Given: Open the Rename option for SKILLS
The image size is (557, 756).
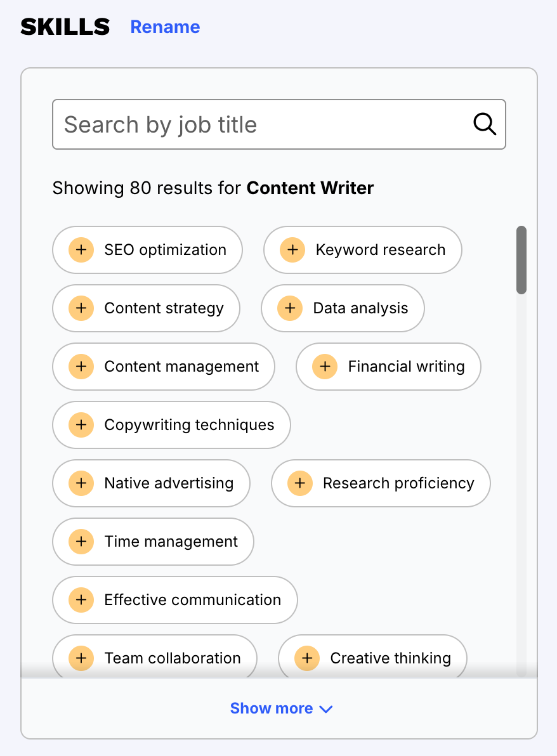Looking at the screenshot, I should 165,27.
